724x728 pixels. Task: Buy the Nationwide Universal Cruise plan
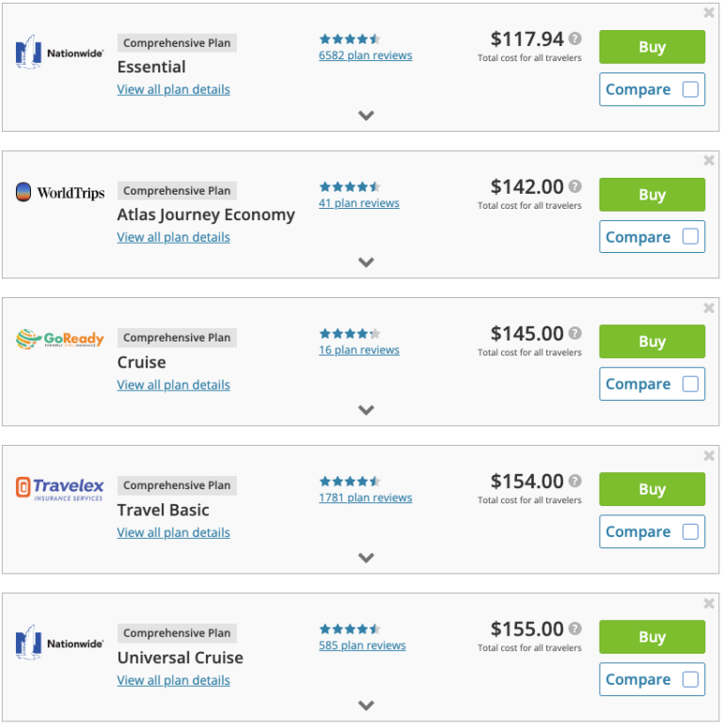(x=652, y=638)
